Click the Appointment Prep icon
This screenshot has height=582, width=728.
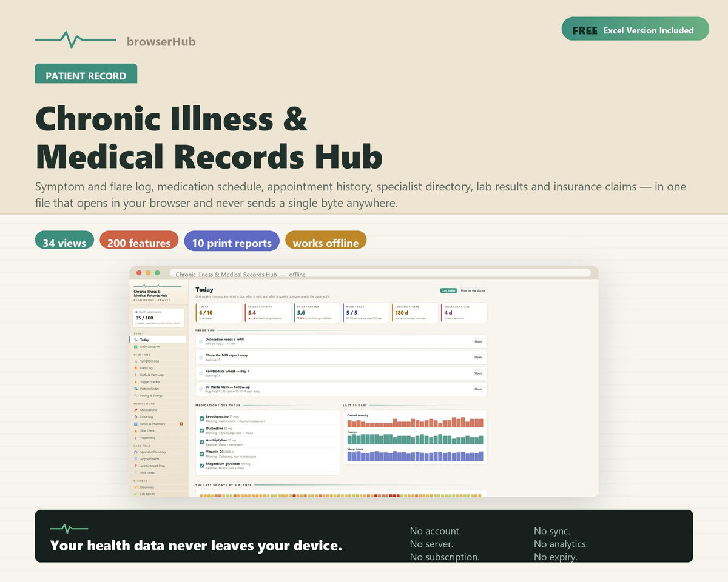point(135,466)
